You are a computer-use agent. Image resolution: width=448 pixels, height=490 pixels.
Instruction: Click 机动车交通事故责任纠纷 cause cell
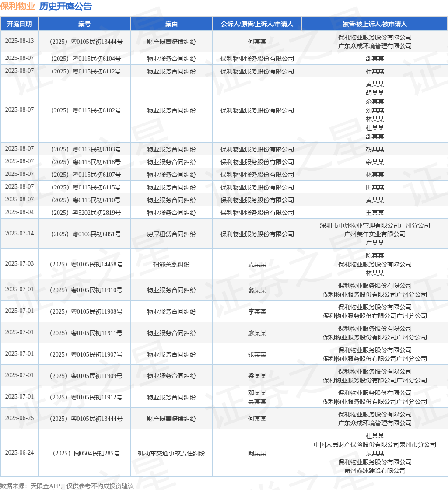pos(171,453)
